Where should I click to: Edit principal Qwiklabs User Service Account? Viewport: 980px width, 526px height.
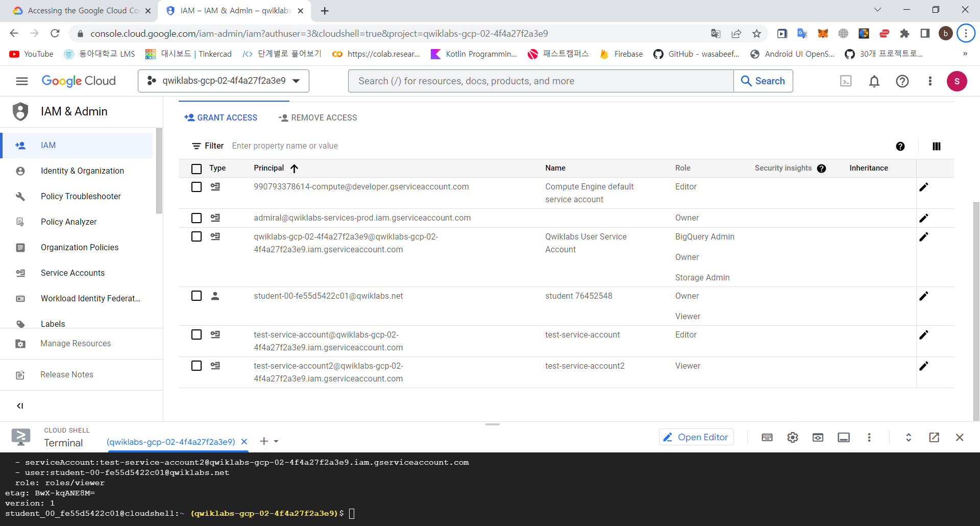point(923,237)
